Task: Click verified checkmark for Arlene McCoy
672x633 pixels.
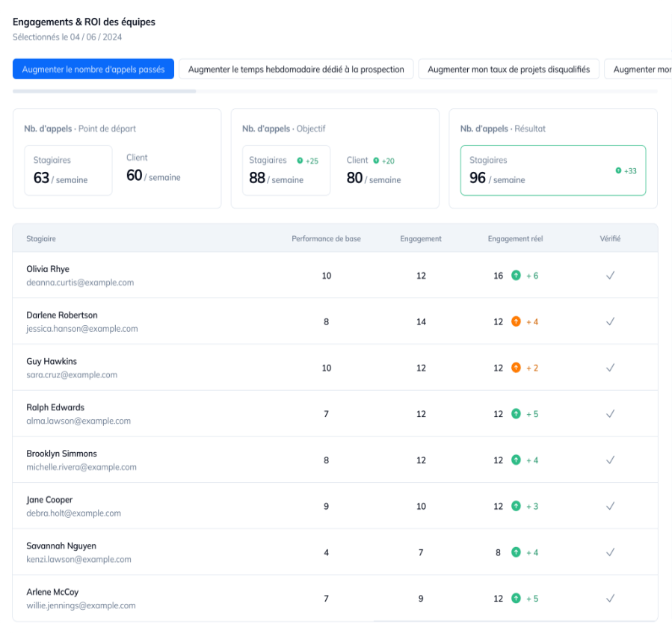Action: [x=610, y=599]
